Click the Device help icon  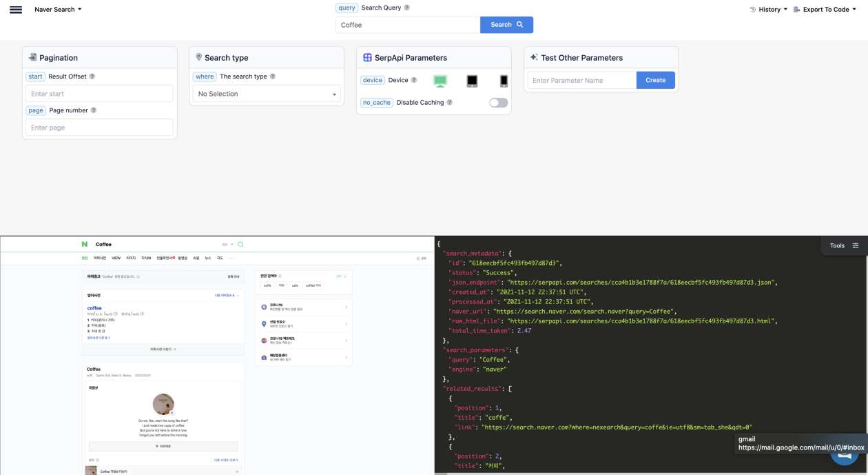(414, 80)
